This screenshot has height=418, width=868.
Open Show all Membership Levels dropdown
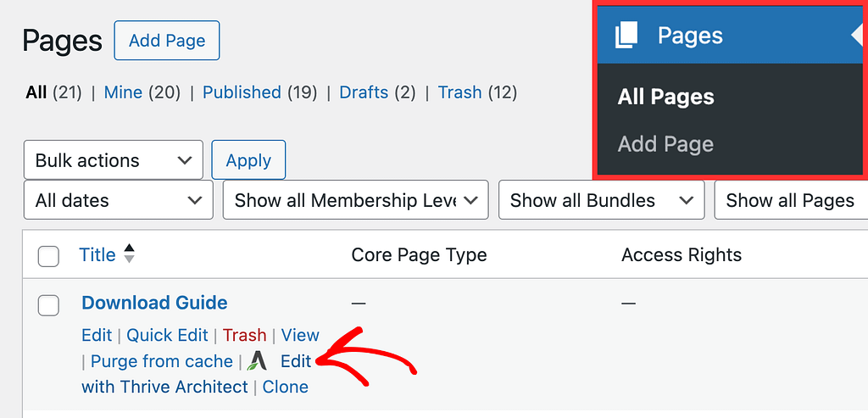point(355,200)
